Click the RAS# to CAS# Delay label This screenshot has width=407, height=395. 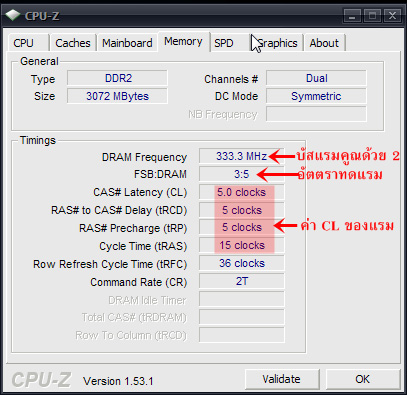119,210
